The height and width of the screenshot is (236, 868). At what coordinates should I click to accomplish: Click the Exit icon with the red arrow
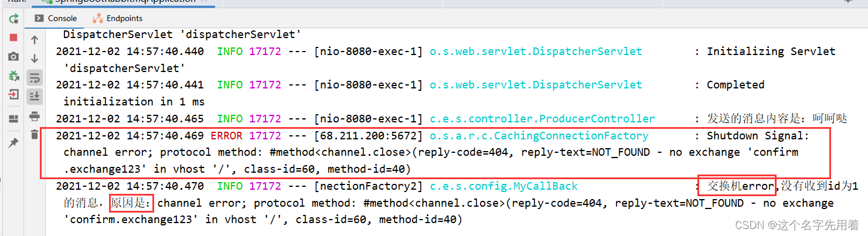point(13,94)
